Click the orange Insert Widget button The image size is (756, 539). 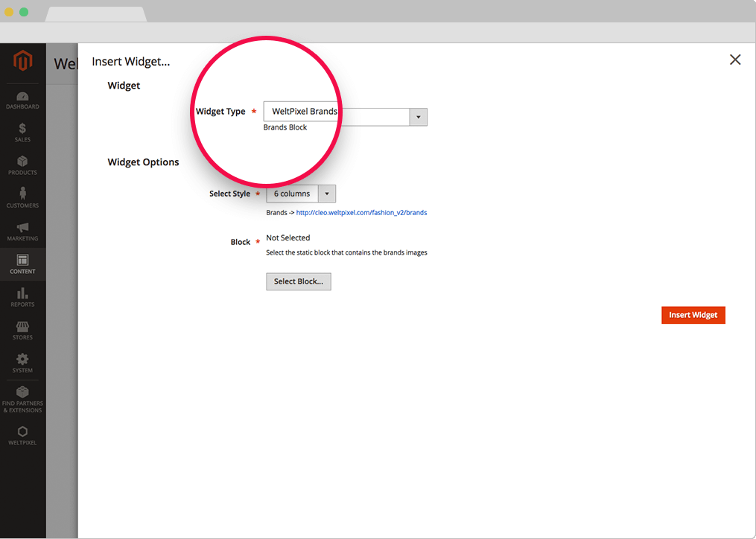tap(693, 315)
